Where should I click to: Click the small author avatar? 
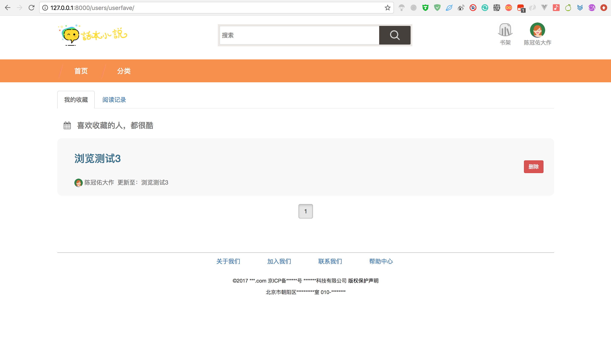[78, 183]
